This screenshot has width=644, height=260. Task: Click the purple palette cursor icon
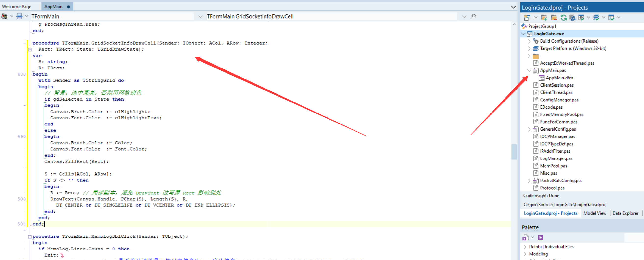(541, 237)
